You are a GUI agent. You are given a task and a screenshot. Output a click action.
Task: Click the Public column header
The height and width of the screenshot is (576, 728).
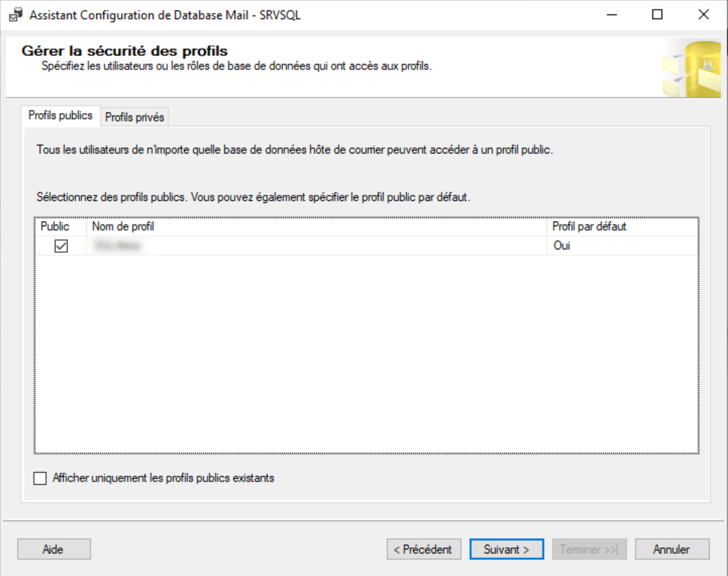pyautogui.click(x=55, y=227)
